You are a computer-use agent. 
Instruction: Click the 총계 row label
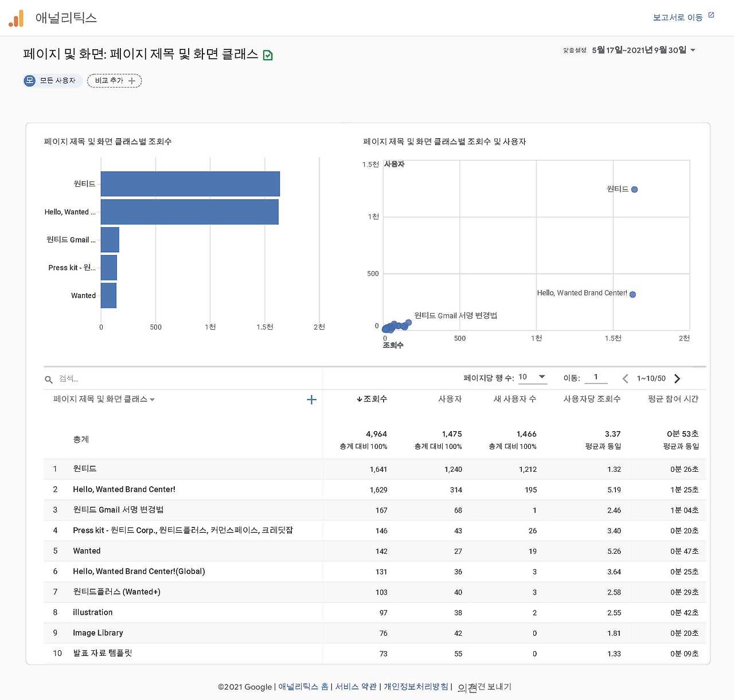81,440
